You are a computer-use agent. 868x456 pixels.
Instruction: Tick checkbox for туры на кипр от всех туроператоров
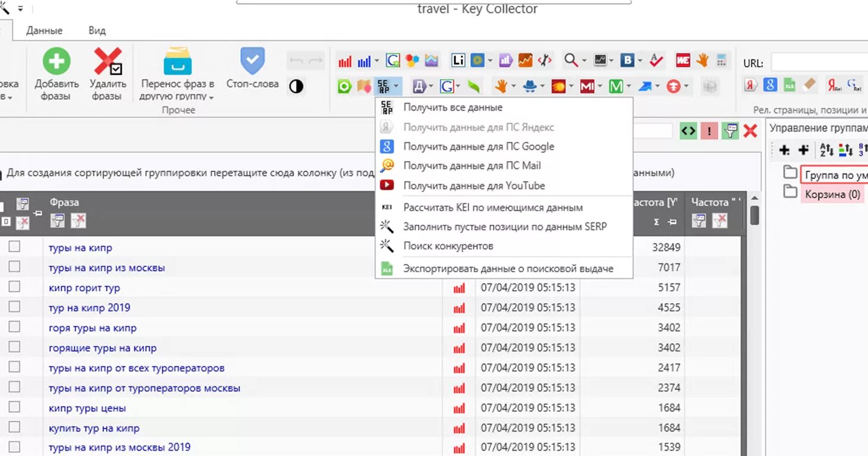pyautogui.click(x=14, y=367)
